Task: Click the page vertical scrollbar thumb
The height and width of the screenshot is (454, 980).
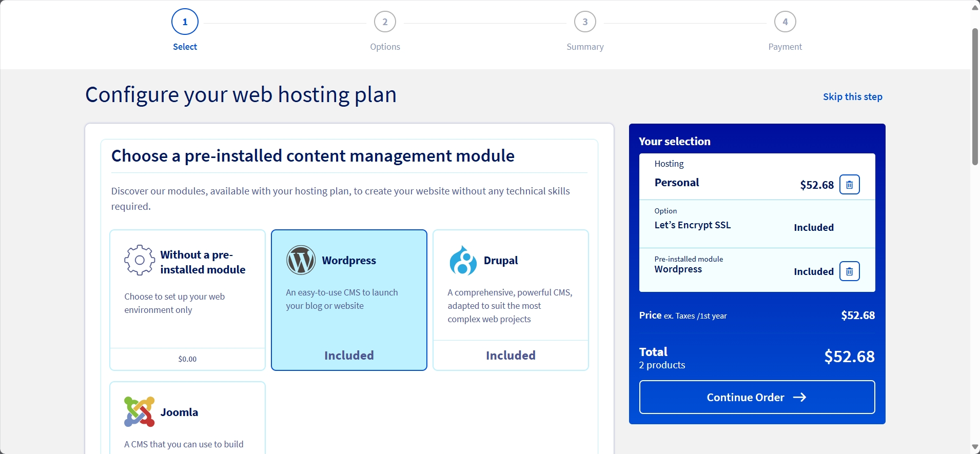Action: coord(975,96)
